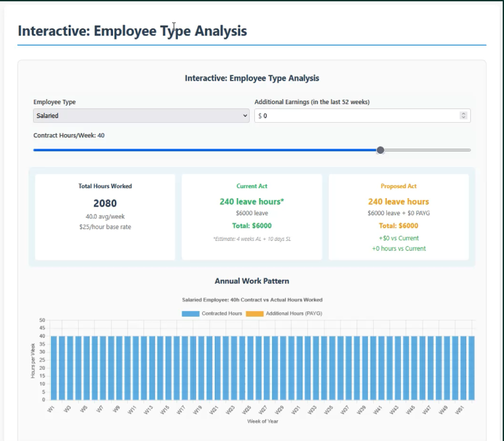Click the '$25/hour base rate' text
The width and height of the screenshot is (504, 441).
click(x=105, y=226)
